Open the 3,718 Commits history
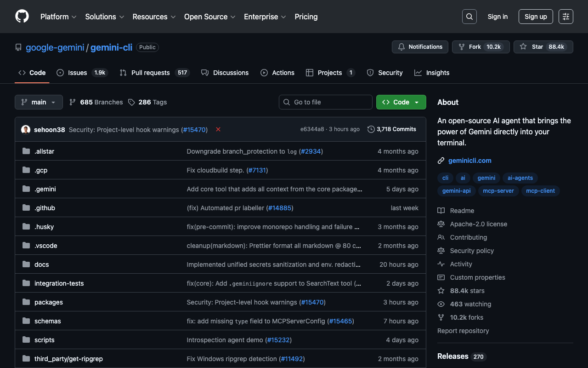Viewport: 588px width, 368px height. (x=392, y=129)
